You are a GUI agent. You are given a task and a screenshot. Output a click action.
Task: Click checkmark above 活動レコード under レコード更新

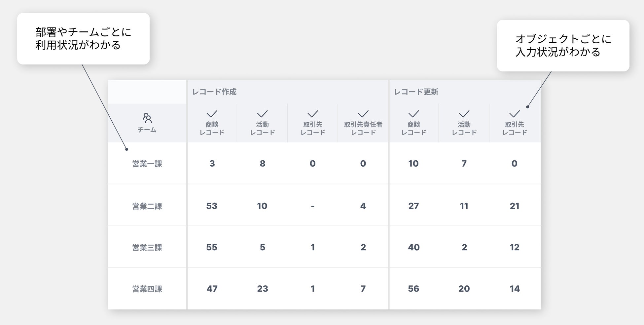tap(464, 114)
